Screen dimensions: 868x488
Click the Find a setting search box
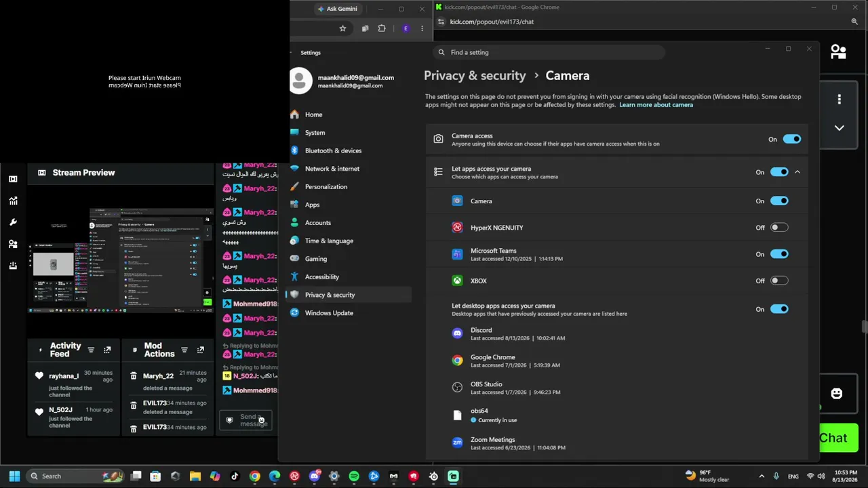549,52
